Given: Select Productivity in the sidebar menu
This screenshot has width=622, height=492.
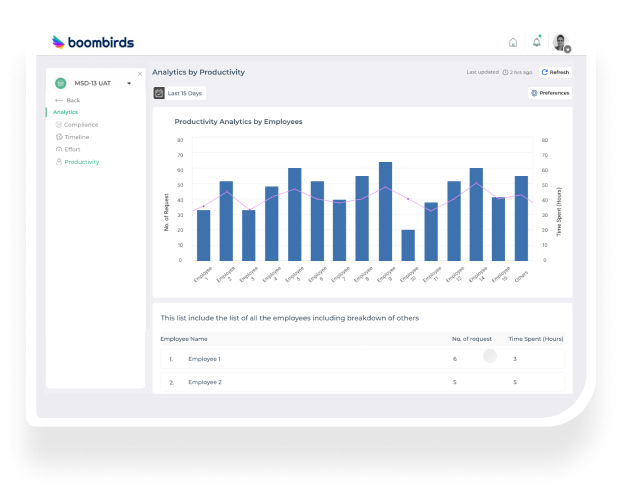Looking at the screenshot, I should point(81,161).
